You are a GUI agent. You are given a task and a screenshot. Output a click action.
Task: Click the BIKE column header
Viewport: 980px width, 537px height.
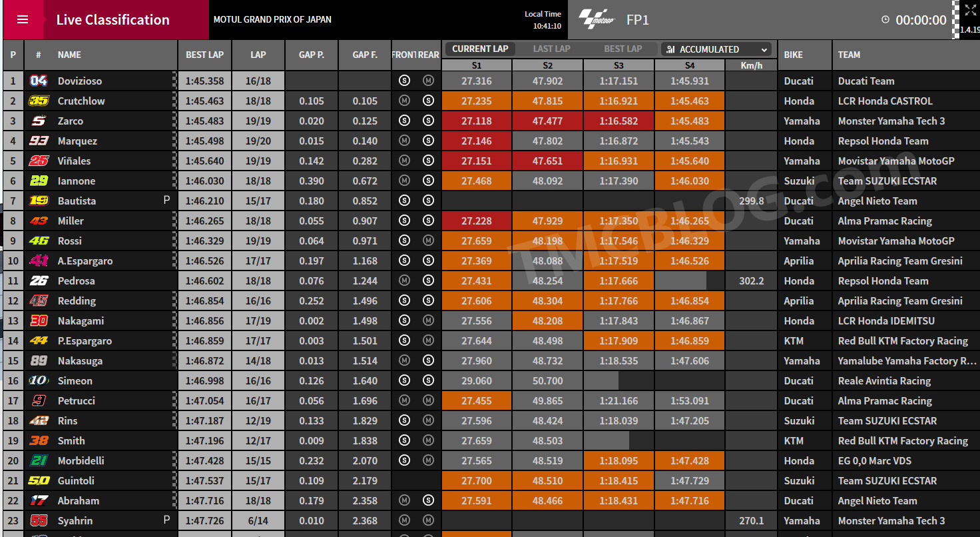click(794, 55)
